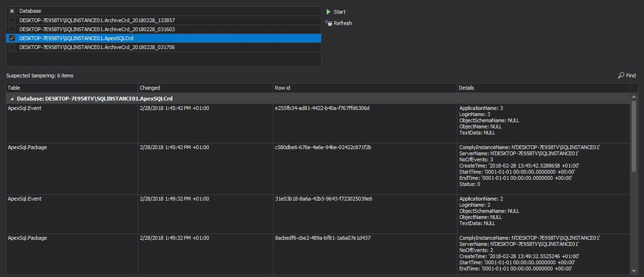Click the results scrollbar down arrow
Viewport: 644px width, 277px height.
coord(634,271)
